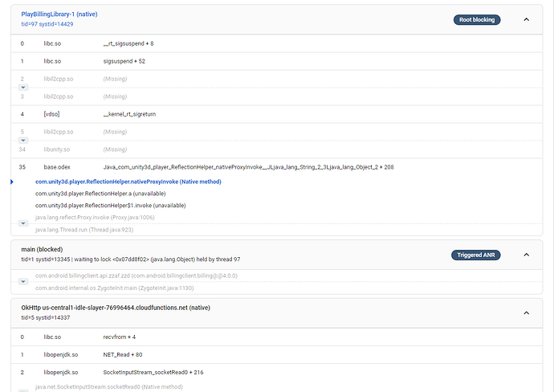
Task: Expand hidden frames in main thread stack
Action: 22,281
